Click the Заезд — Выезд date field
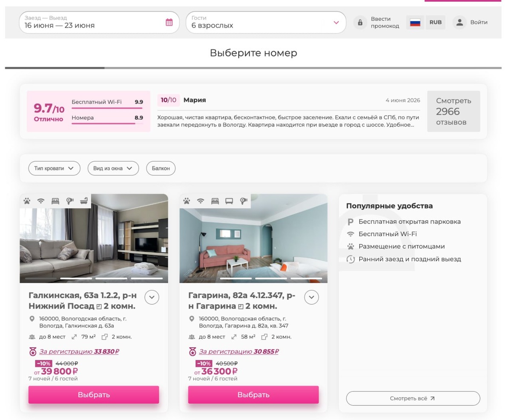This screenshot has width=511, height=420. 99,22
